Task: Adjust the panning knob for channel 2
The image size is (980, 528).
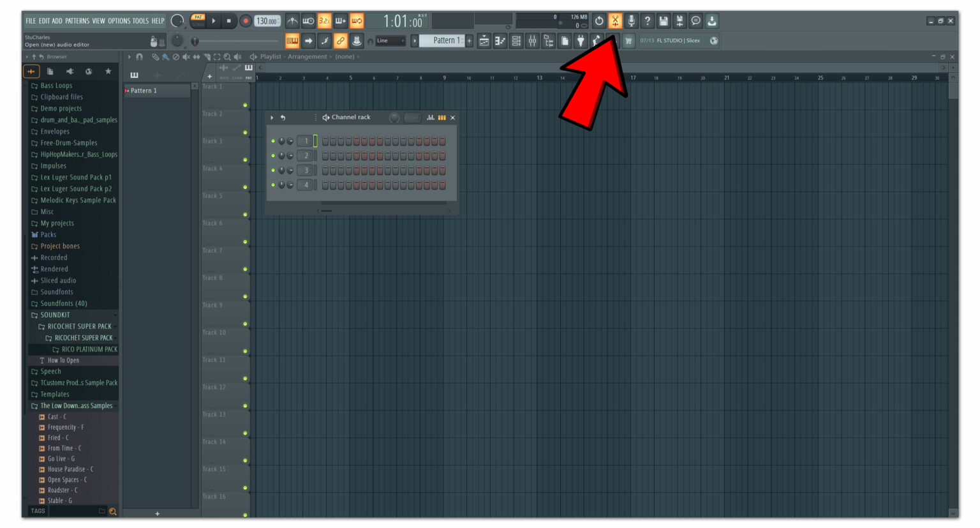Action: click(290, 155)
